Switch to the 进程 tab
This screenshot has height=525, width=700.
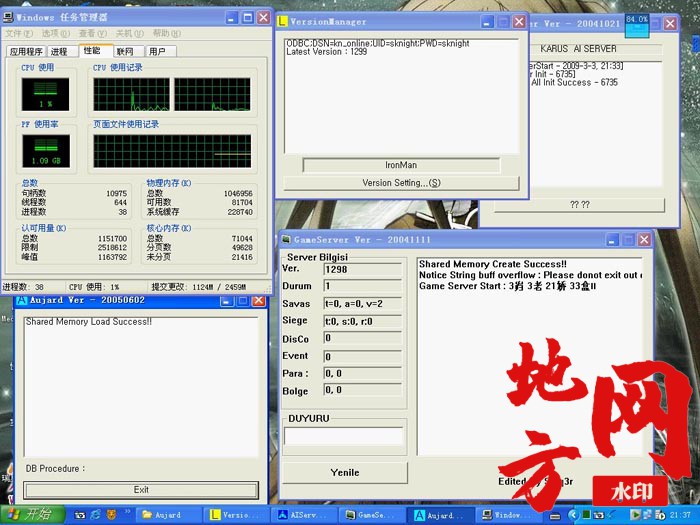pyautogui.click(x=59, y=51)
